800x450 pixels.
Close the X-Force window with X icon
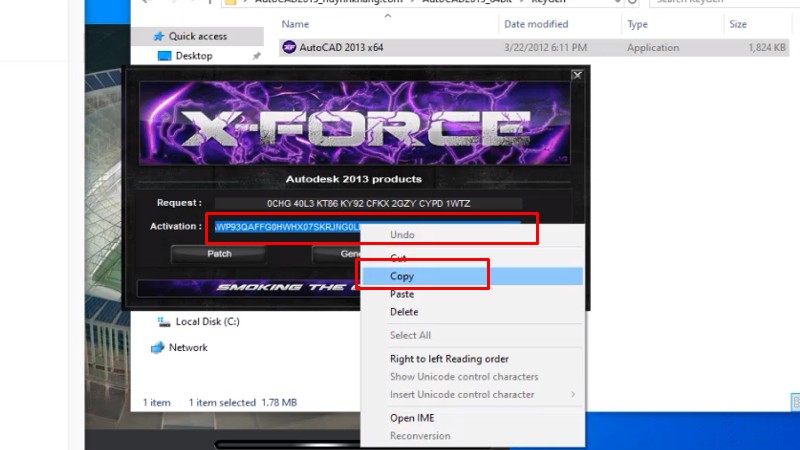pos(577,74)
